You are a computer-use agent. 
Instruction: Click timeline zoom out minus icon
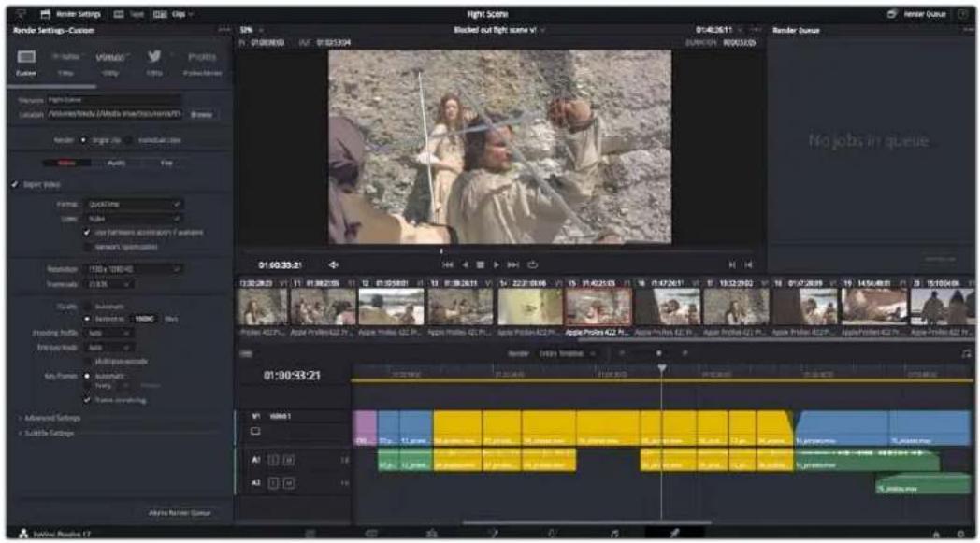click(621, 353)
